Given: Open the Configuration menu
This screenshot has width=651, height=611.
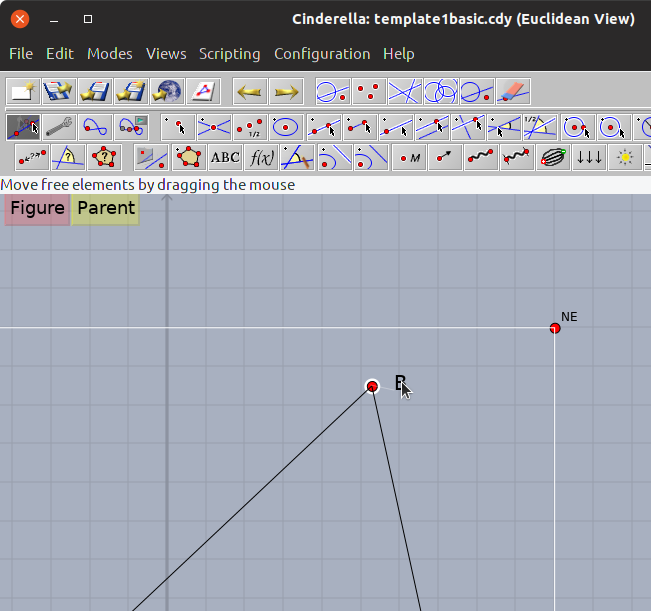Looking at the screenshot, I should pos(322,54).
